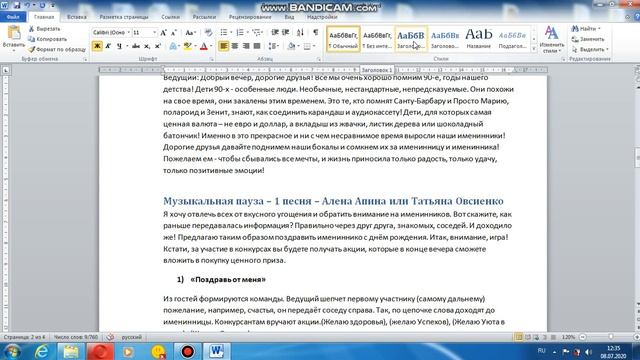Click the shading paint bucket button

(x=291, y=46)
